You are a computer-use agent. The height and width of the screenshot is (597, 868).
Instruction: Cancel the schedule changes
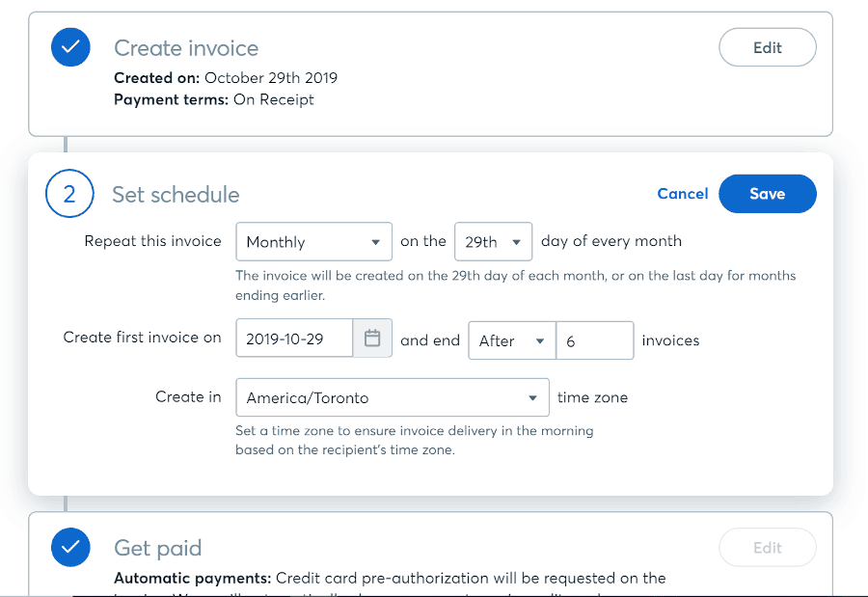[683, 194]
